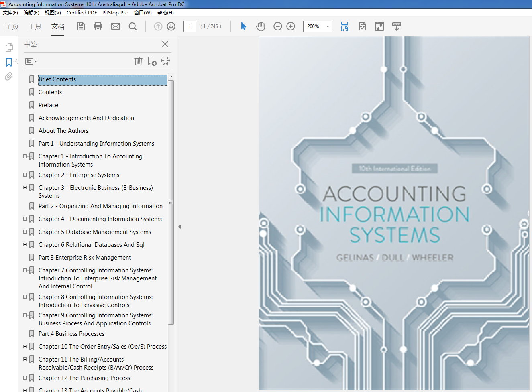Open the 视图(V) menu
The image size is (532, 392).
point(53,13)
